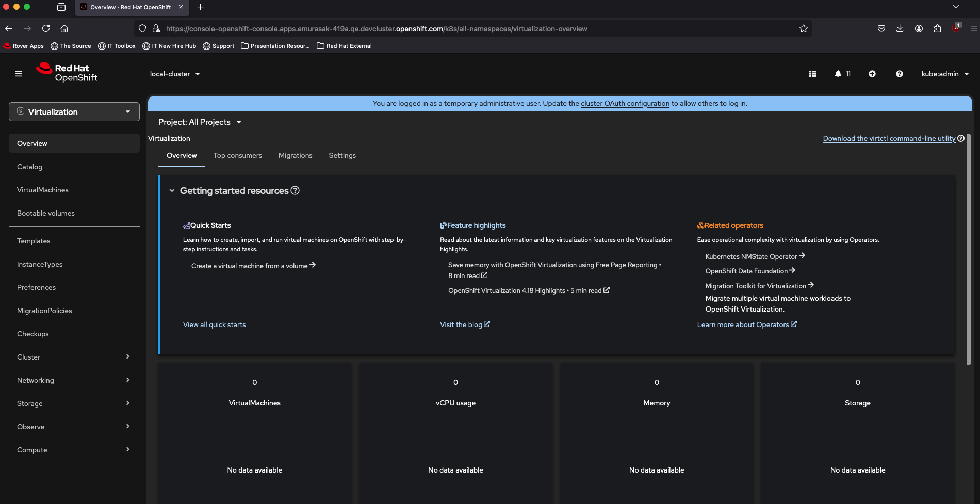Viewport: 980px width, 504px height.
Task: Switch to the Migrations tab
Action: (x=295, y=155)
